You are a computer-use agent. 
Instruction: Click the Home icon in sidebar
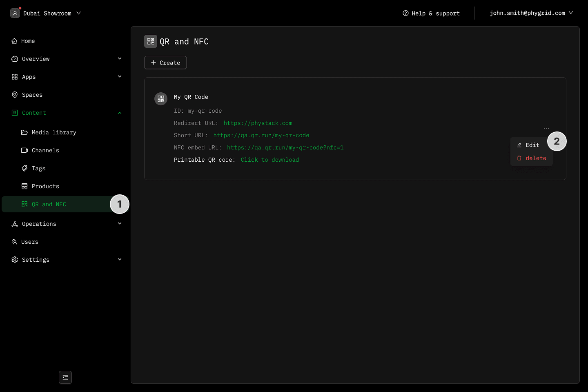14,41
